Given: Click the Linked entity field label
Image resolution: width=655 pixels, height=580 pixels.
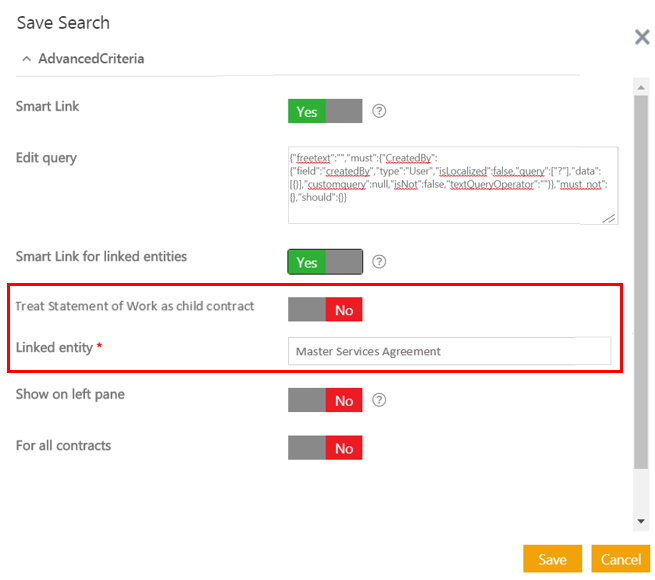Looking at the screenshot, I should 54,347.
